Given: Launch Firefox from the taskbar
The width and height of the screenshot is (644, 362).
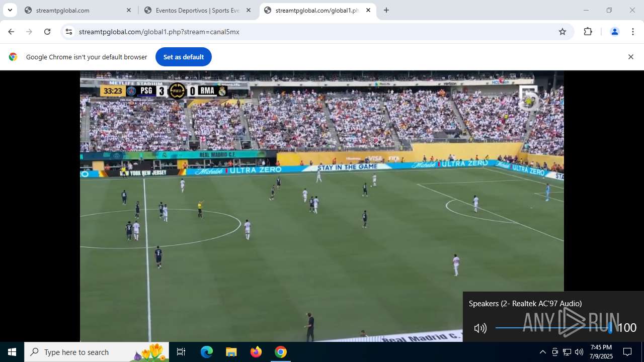Looking at the screenshot, I should tap(256, 352).
